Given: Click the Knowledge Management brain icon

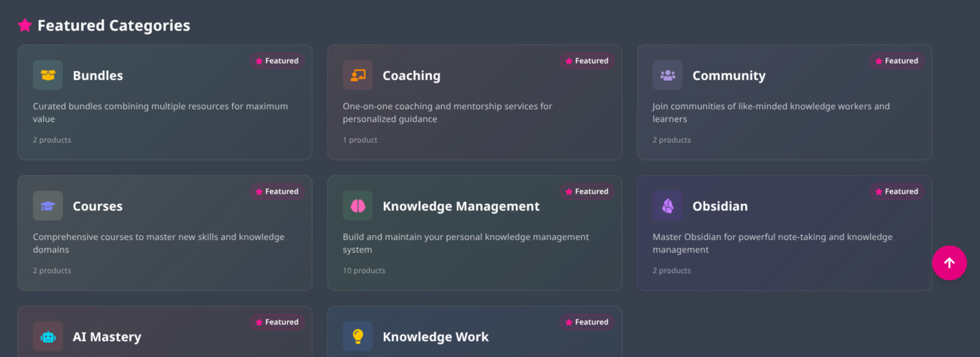Looking at the screenshot, I should tap(357, 206).
